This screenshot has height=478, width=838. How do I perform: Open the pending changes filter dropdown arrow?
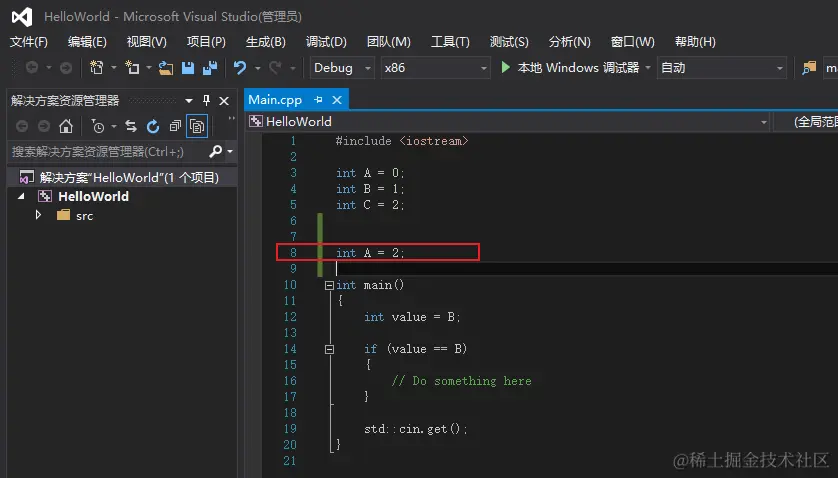click(x=114, y=127)
